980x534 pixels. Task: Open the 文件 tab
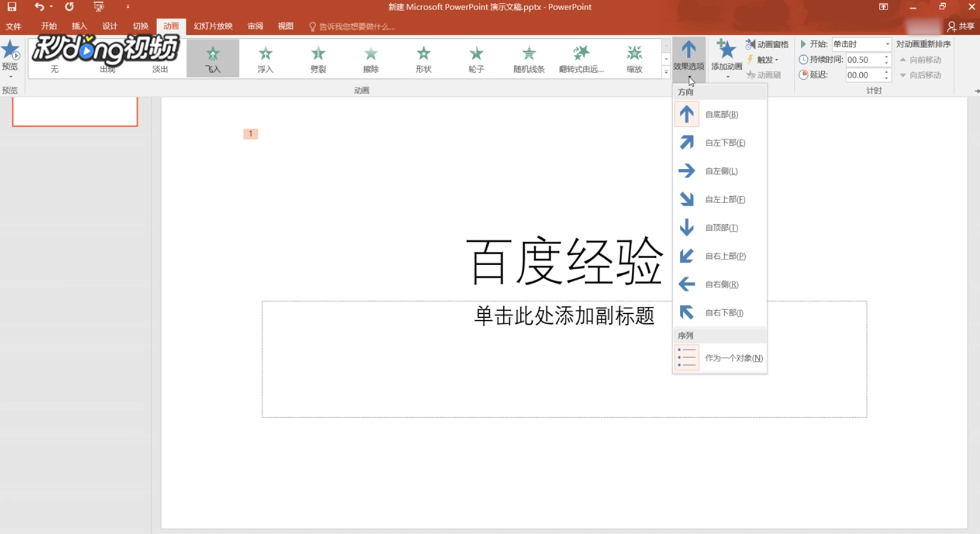(x=13, y=27)
